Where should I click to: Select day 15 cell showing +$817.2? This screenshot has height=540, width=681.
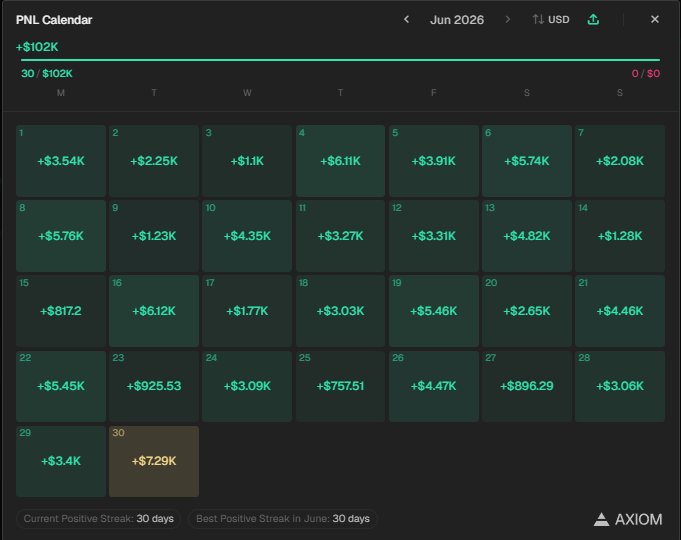pyautogui.click(x=61, y=311)
